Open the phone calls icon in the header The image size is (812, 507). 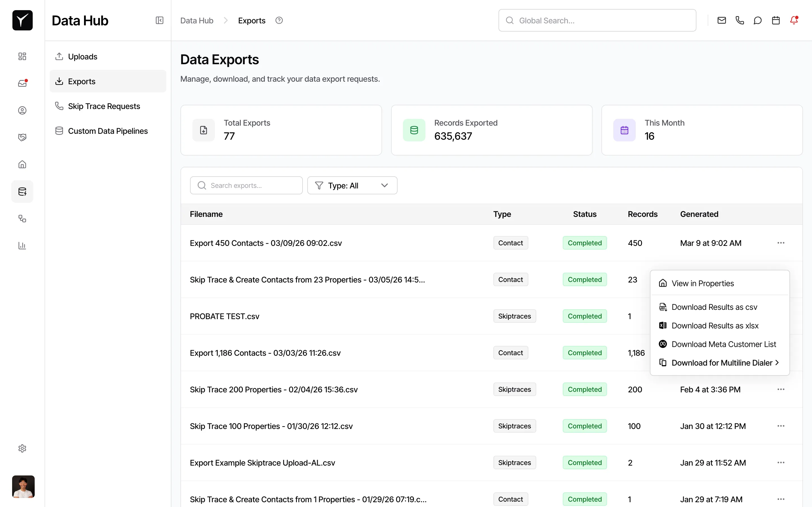pyautogui.click(x=740, y=20)
